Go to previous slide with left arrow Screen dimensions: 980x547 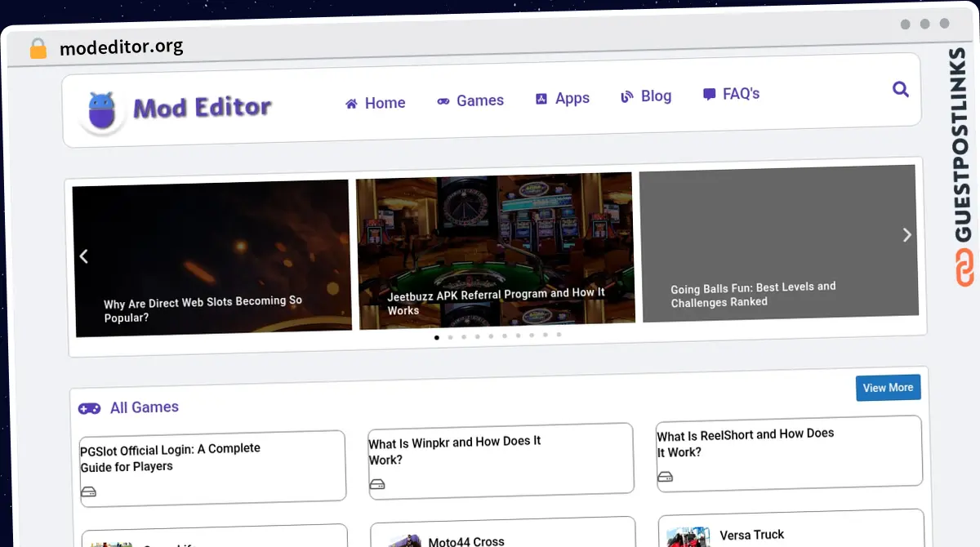point(83,256)
